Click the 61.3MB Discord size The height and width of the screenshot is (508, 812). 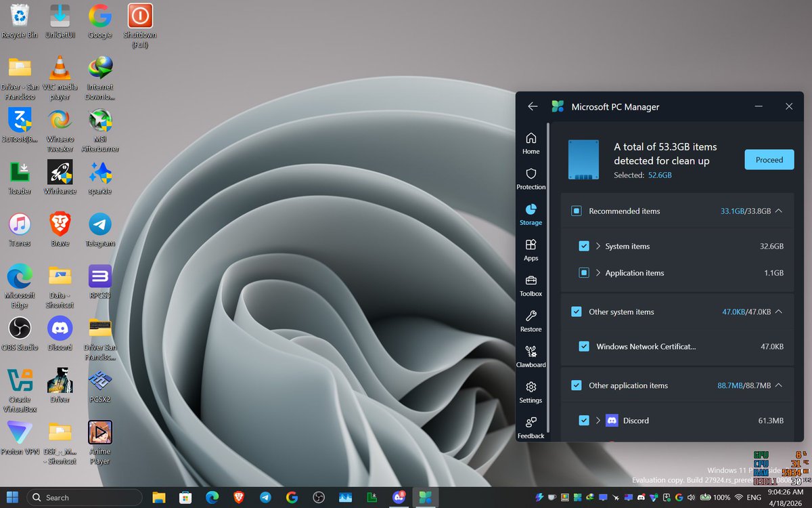point(771,421)
